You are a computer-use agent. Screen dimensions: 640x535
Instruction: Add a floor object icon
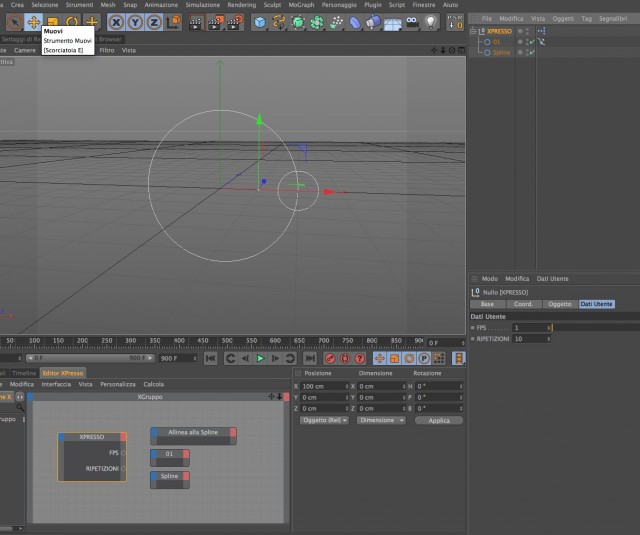[392, 23]
